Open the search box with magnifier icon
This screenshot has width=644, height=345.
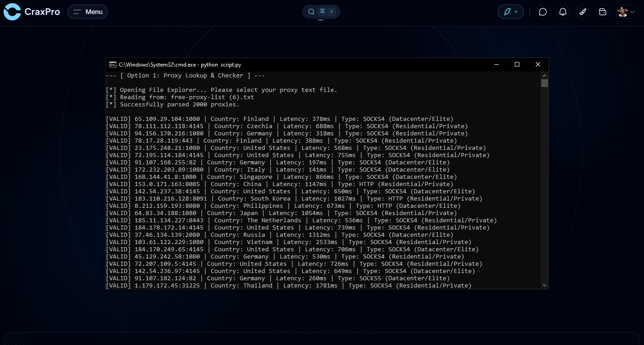[321, 12]
